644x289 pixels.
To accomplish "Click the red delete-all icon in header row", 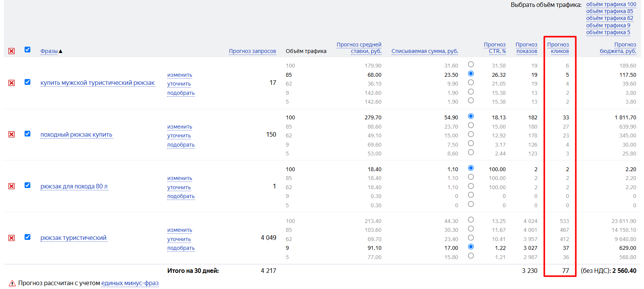I will pyautogui.click(x=12, y=51).
